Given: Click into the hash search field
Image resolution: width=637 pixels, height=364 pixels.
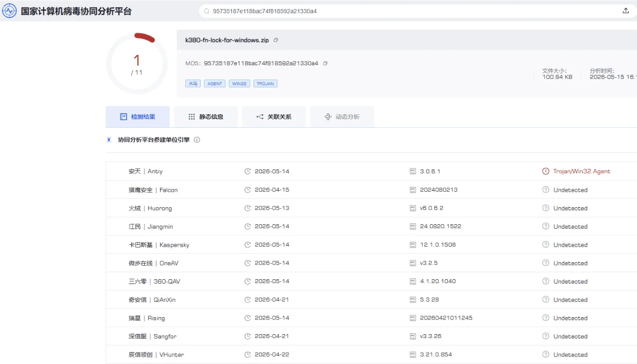Looking at the screenshot, I should [417, 11].
